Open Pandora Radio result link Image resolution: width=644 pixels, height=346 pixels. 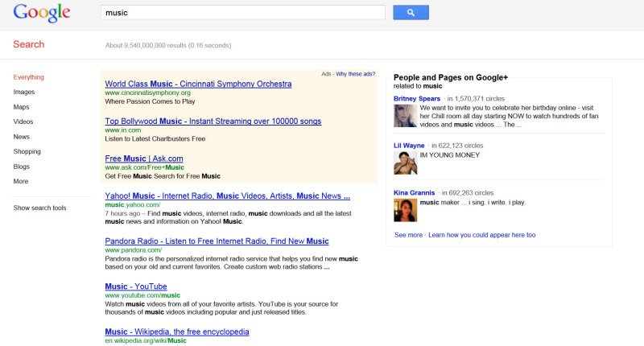217,241
